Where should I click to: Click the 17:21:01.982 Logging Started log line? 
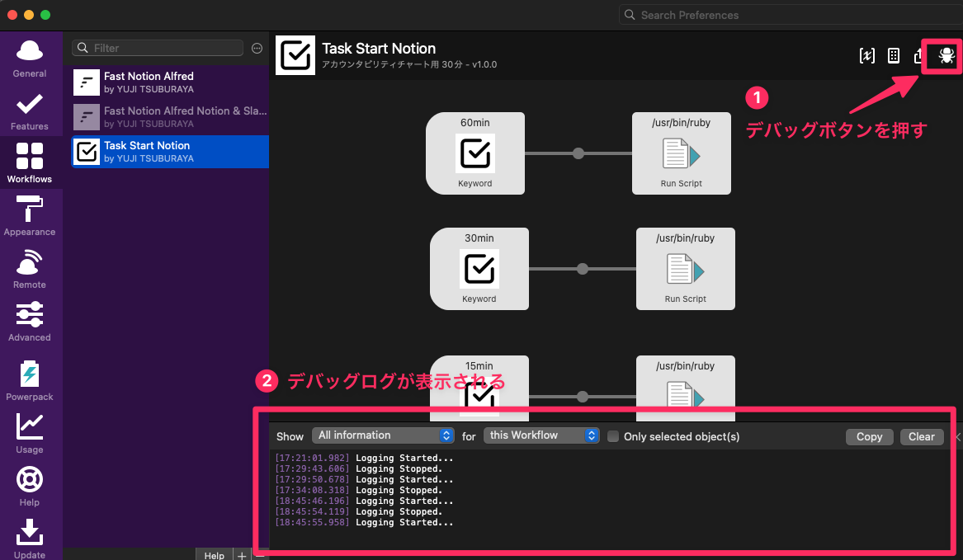[x=364, y=458]
